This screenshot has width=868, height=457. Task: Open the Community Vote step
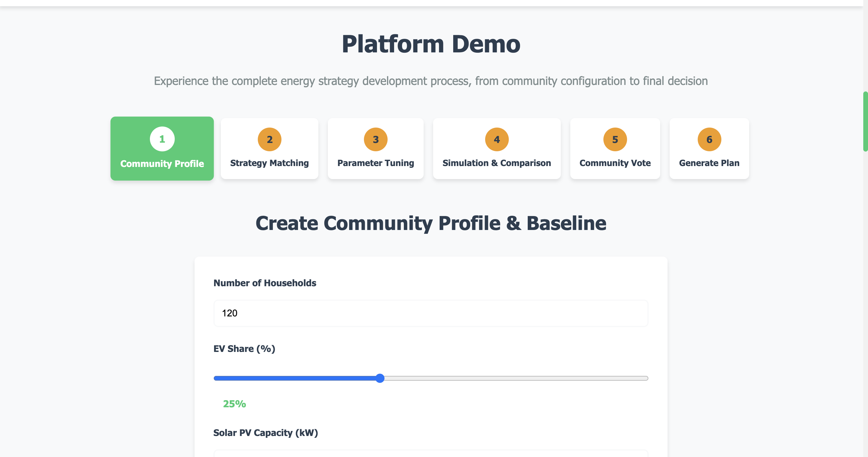coord(615,163)
